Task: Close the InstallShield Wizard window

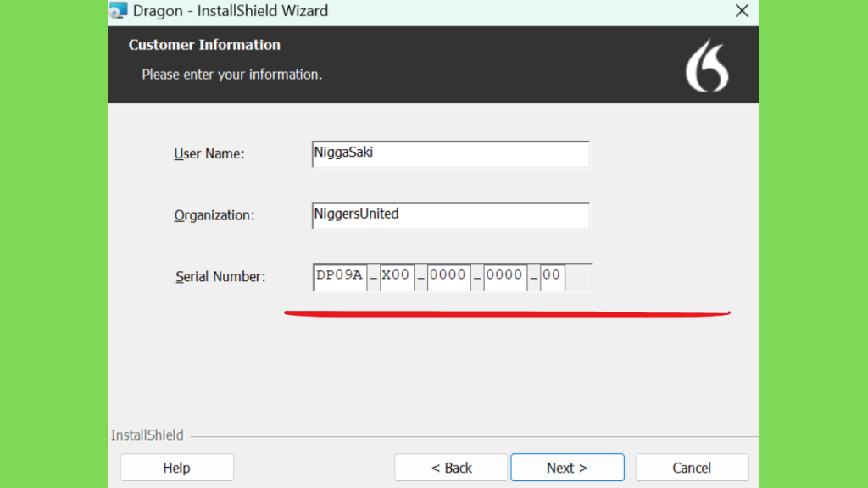Action: pos(742,10)
